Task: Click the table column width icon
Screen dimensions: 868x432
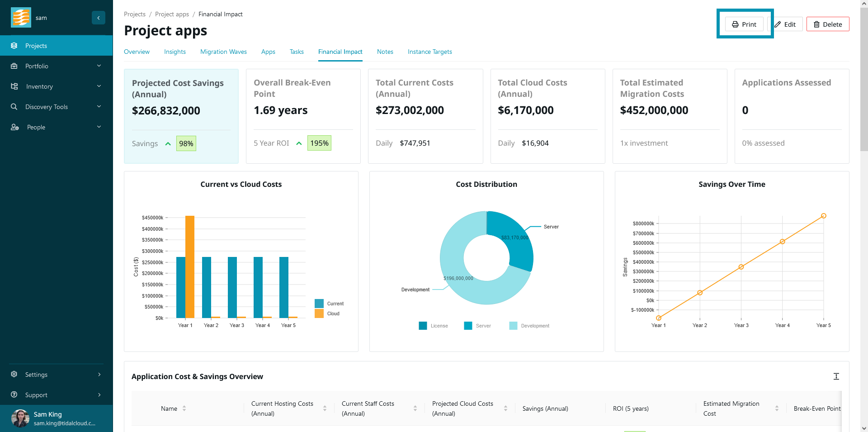Action: click(x=836, y=376)
